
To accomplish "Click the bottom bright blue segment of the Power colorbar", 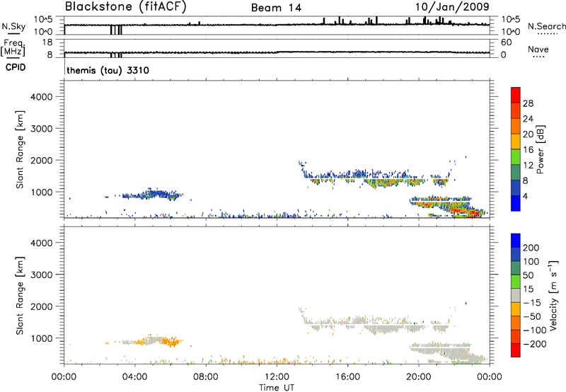I will click(516, 203).
